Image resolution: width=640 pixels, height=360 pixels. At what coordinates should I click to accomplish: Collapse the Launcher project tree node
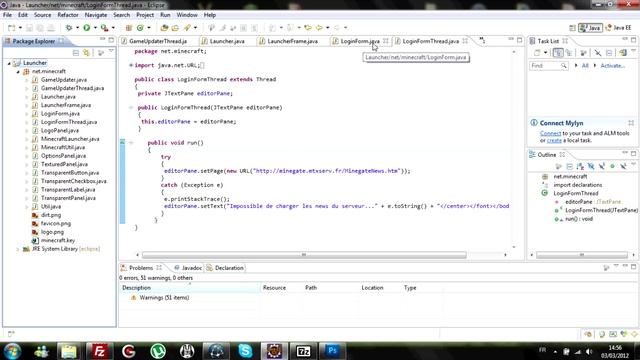(9, 63)
